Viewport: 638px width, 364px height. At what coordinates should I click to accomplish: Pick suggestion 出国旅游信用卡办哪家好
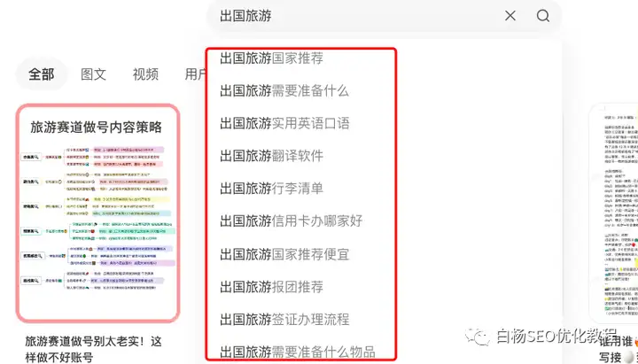[291, 221]
